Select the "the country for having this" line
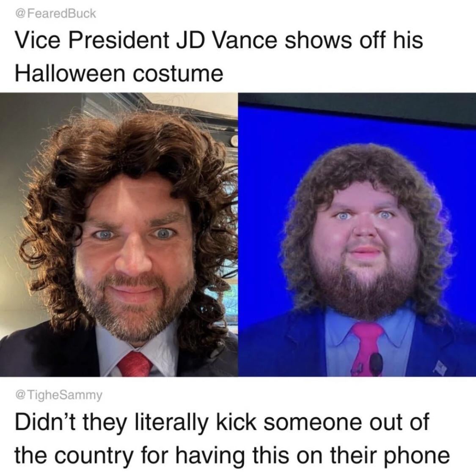The height and width of the screenshot is (476, 476). click(x=232, y=455)
